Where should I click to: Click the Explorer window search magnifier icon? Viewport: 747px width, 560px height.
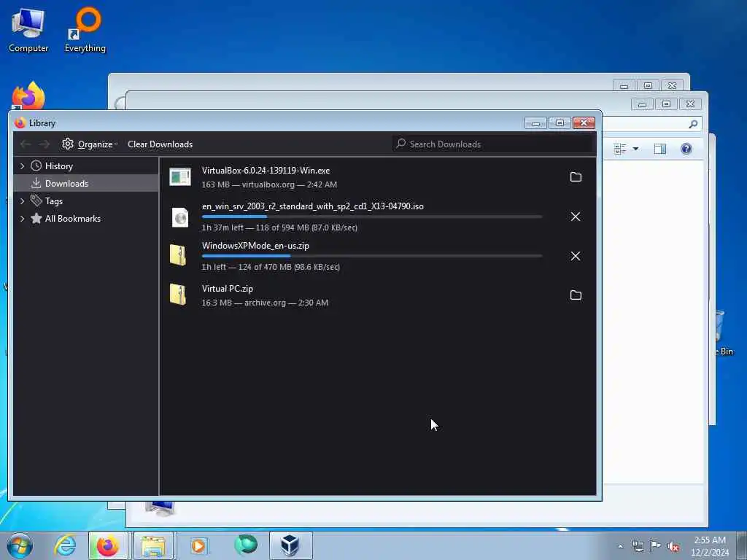693,124
